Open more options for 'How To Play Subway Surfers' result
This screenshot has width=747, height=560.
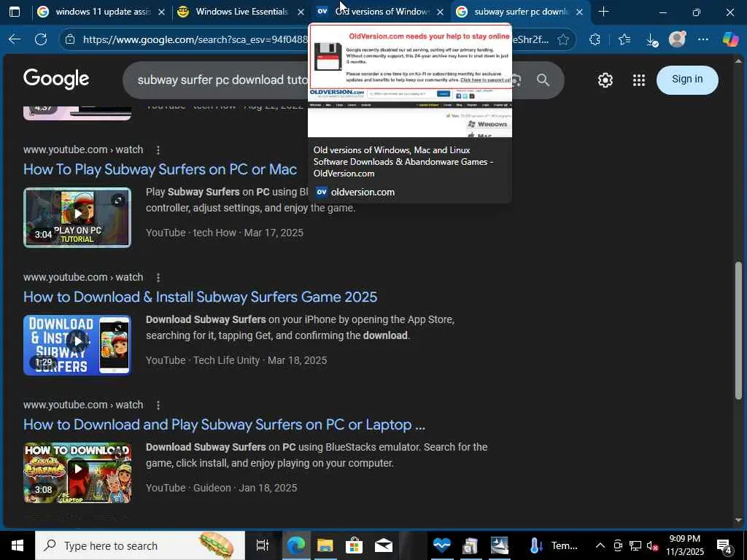coord(158,150)
